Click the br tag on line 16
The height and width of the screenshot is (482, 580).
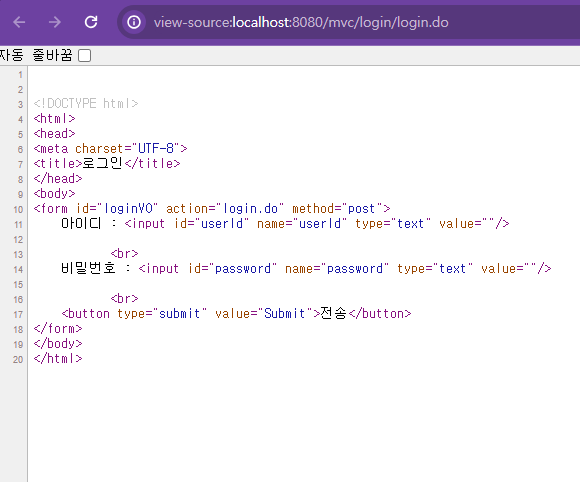click(124, 299)
